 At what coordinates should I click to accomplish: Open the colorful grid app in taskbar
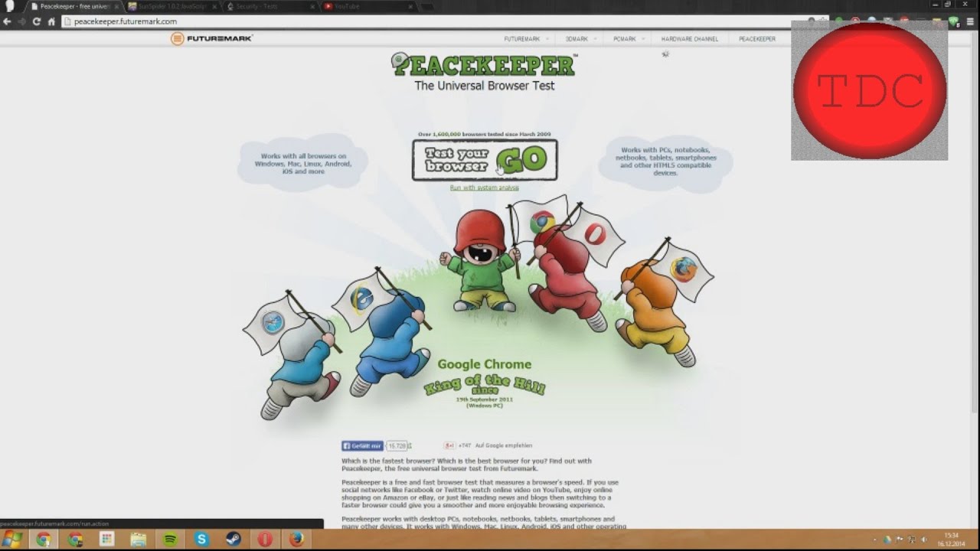point(106,540)
